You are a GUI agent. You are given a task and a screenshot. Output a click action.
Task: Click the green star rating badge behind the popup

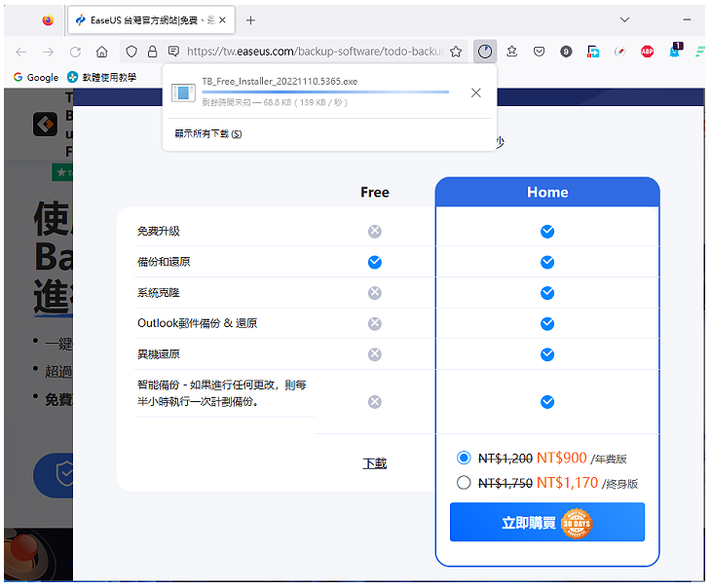[x=62, y=172]
